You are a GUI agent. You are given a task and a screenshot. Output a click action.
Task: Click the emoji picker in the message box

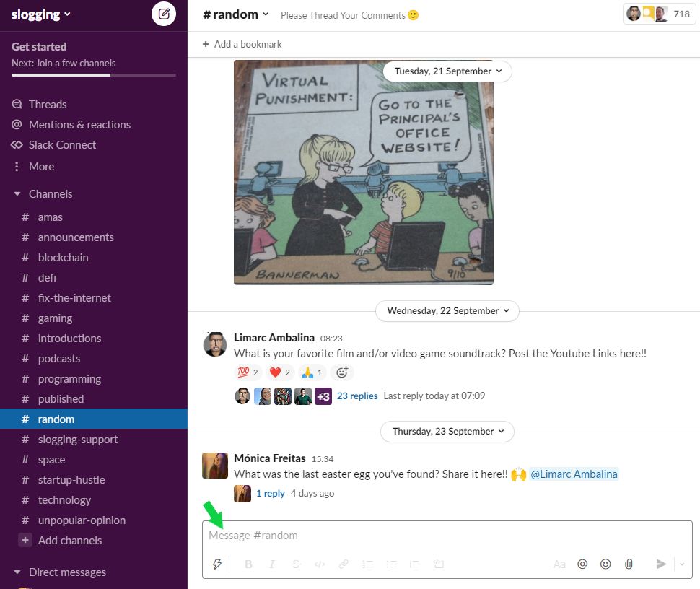pyautogui.click(x=605, y=564)
